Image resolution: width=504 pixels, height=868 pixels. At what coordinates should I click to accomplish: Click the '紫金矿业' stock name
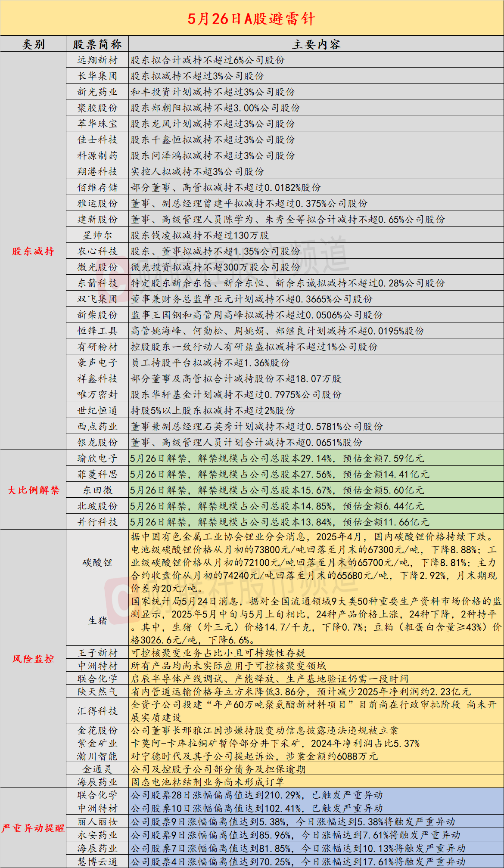coord(97,743)
